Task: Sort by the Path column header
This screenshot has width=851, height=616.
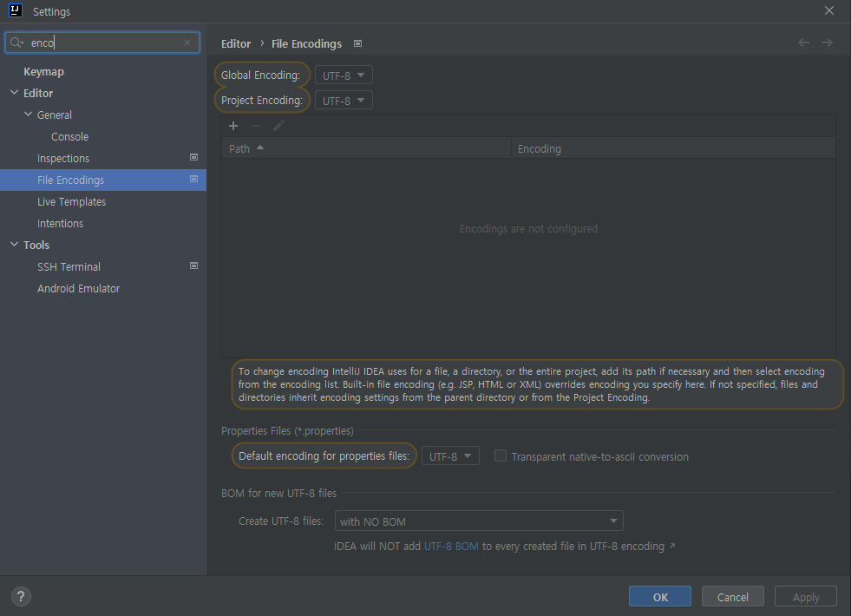Action: point(366,148)
